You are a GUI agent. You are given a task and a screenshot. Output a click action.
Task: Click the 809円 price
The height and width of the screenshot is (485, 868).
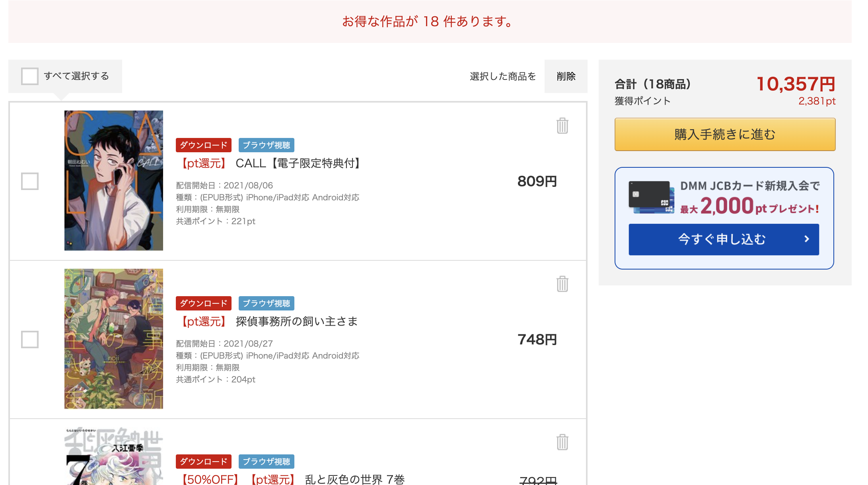pyautogui.click(x=537, y=181)
